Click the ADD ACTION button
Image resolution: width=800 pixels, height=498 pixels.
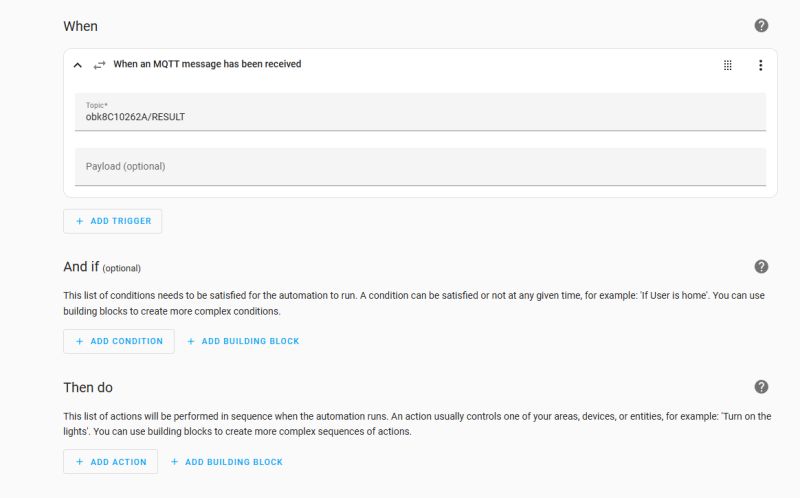(x=110, y=461)
